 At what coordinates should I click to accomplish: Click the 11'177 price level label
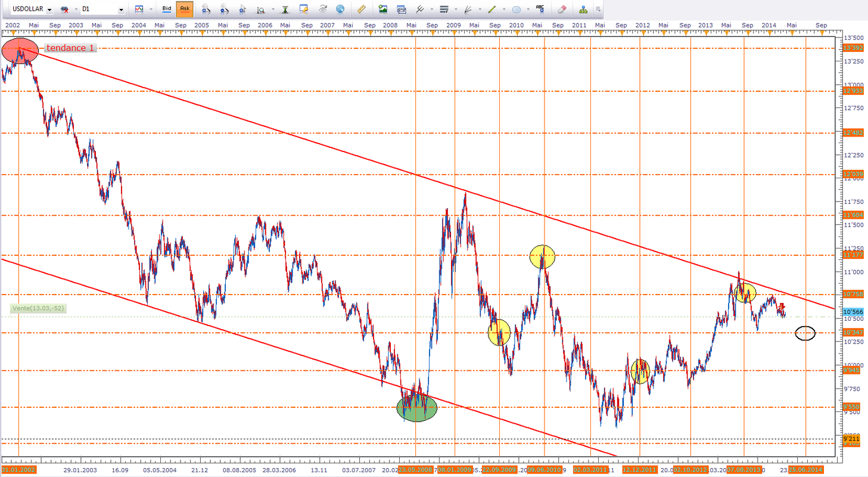coord(854,255)
